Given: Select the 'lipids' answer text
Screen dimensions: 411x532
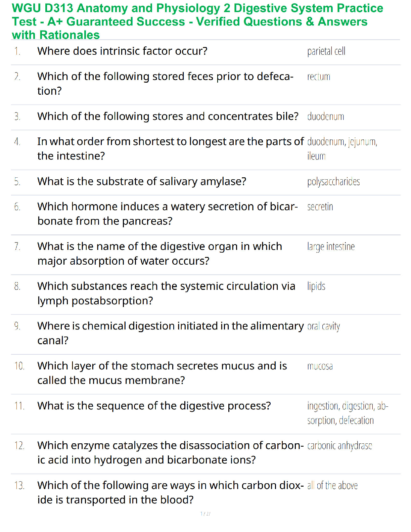Looking at the screenshot, I should point(316,286).
